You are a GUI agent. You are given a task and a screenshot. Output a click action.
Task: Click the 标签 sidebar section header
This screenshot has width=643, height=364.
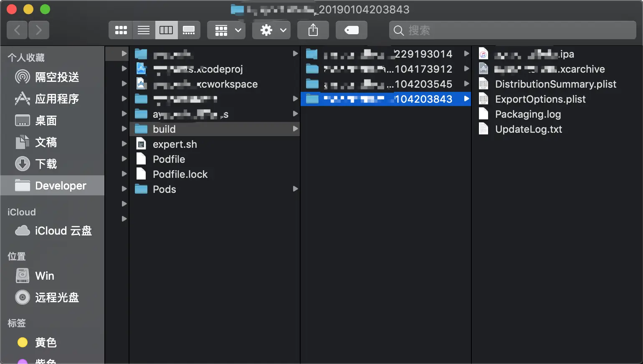[x=17, y=323]
